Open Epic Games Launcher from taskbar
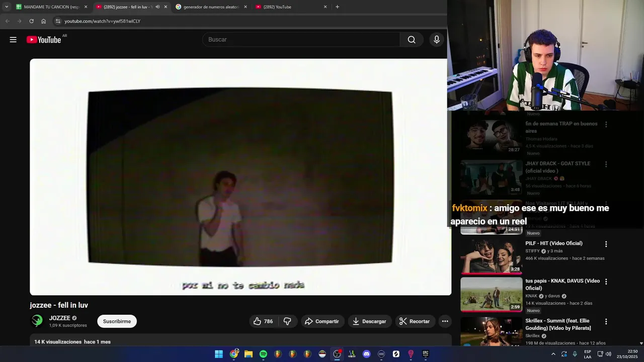644x362 pixels. tap(425, 354)
